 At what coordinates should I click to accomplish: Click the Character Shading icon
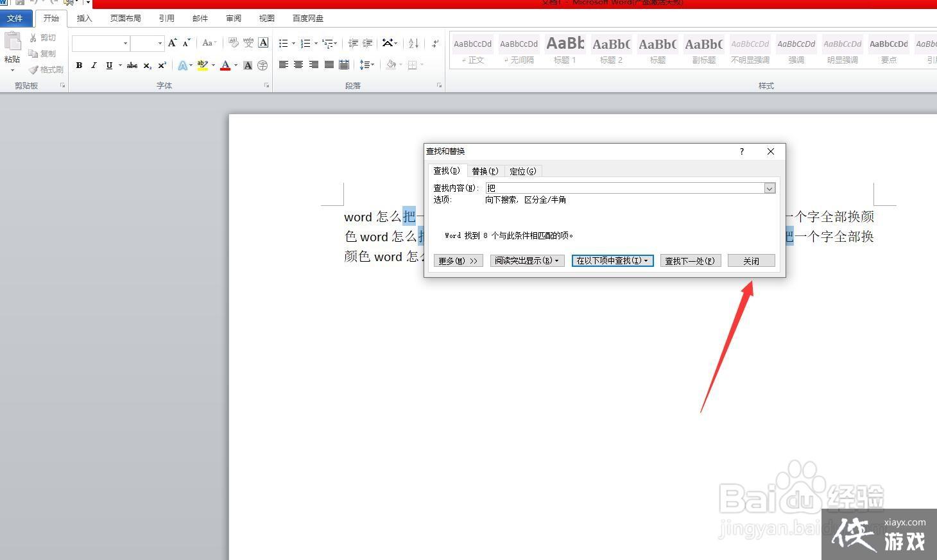coord(248,65)
